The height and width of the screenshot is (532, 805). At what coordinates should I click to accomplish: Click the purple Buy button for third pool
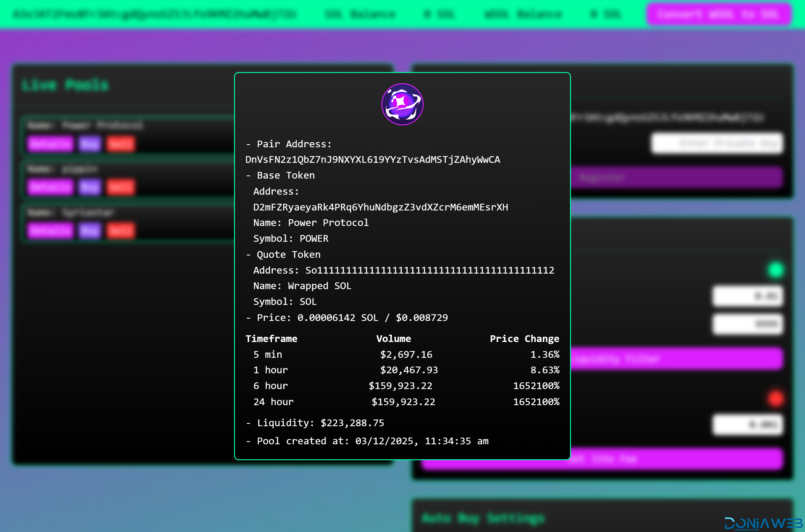[x=90, y=231]
